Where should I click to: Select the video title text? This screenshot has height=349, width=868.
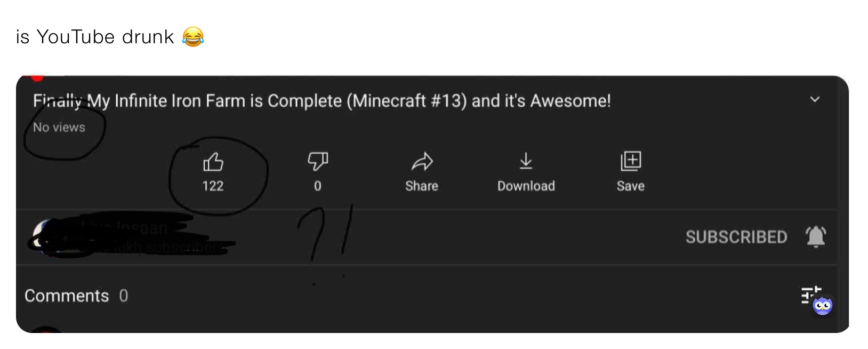coord(322,100)
